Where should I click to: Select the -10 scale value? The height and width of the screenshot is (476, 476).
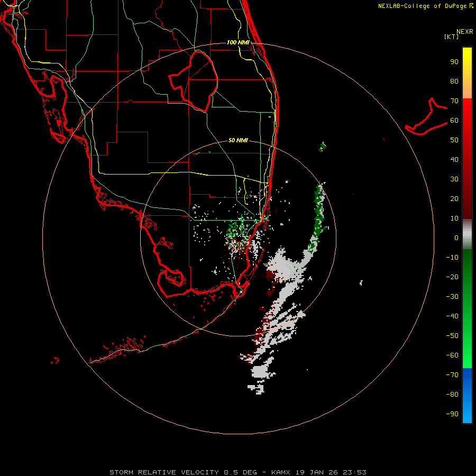[x=452, y=258]
